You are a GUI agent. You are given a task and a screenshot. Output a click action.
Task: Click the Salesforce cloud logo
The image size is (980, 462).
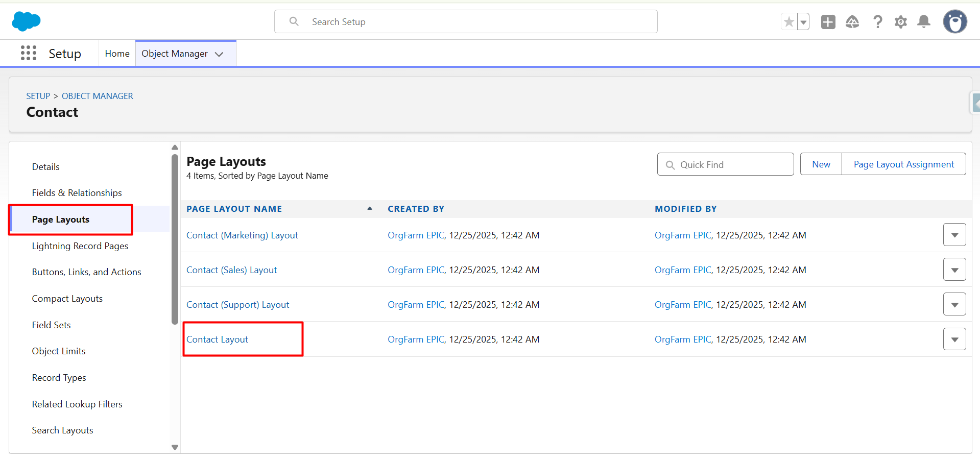[x=26, y=21]
